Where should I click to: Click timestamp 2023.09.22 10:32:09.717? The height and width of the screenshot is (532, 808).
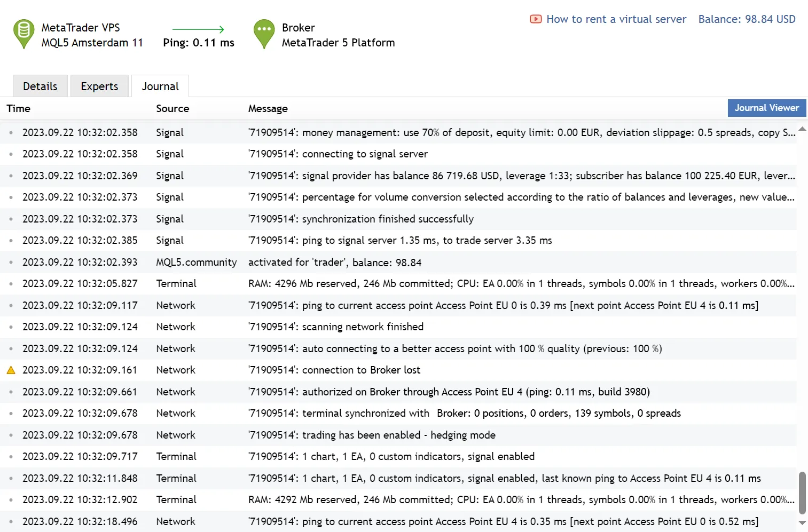80,456
